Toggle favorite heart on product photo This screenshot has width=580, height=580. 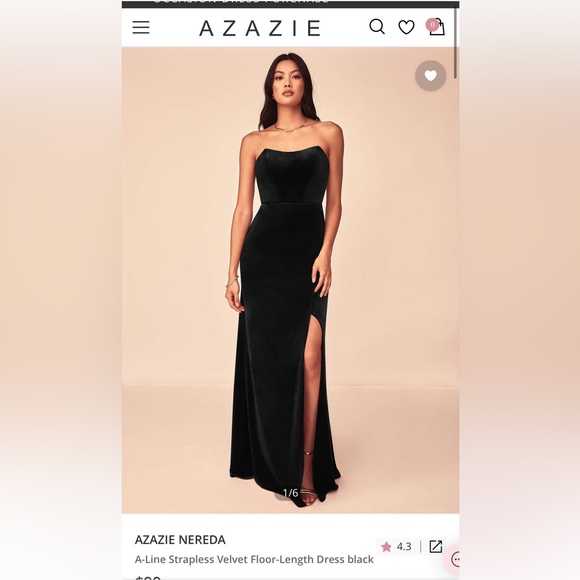(x=431, y=76)
